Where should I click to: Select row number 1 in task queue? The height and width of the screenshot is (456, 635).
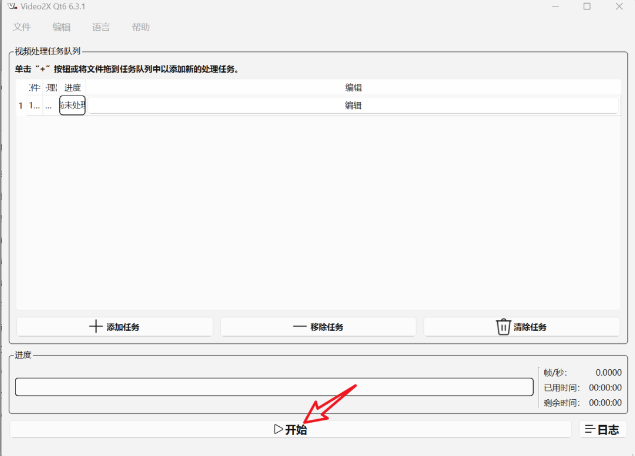click(x=20, y=105)
